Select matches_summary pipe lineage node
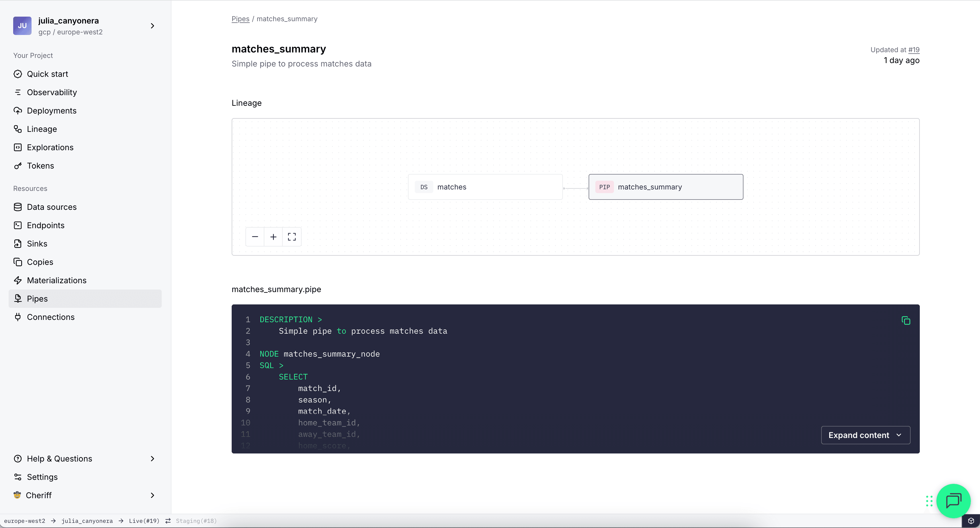The image size is (980, 528). [665, 187]
